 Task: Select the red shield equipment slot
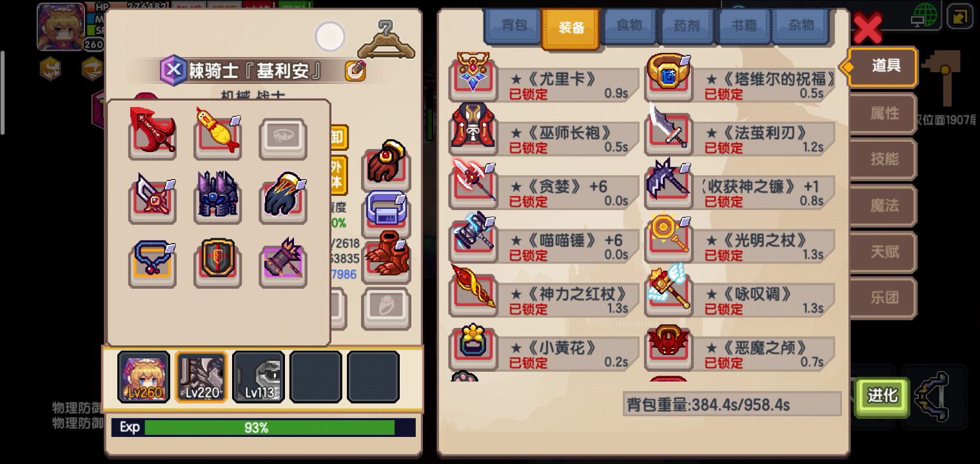[218, 262]
